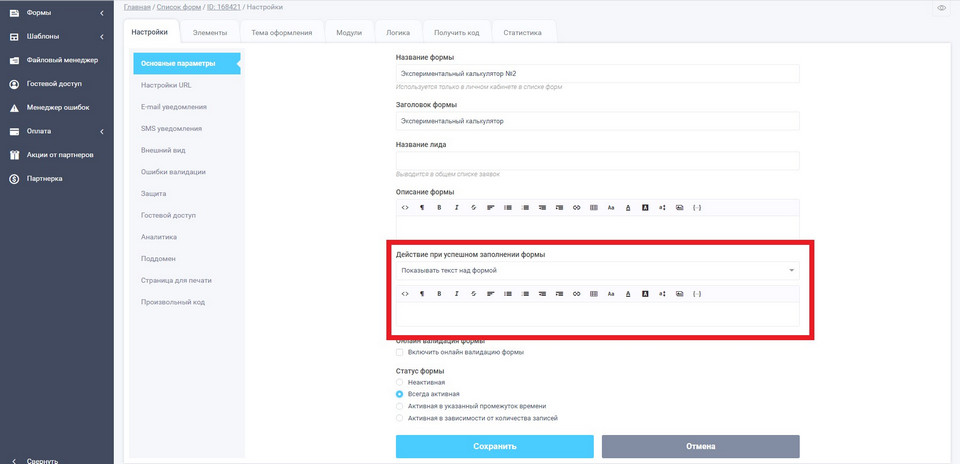The image size is (960, 464).
Task: Click the Название лида input field
Action: [x=597, y=160]
